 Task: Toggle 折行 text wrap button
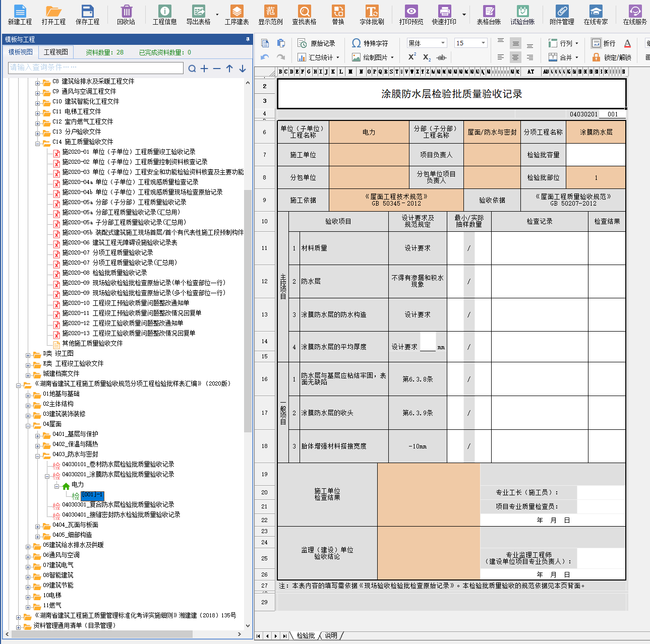coord(597,43)
